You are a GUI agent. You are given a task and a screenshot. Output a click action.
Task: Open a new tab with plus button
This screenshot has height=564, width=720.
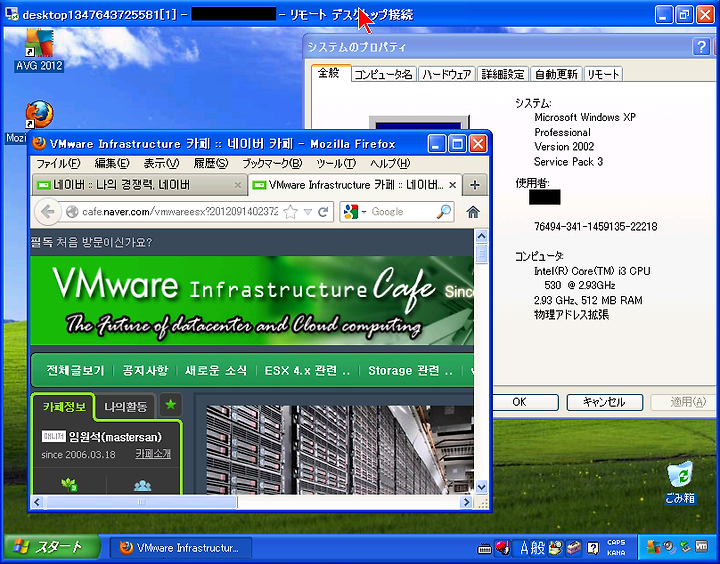[475, 185]
